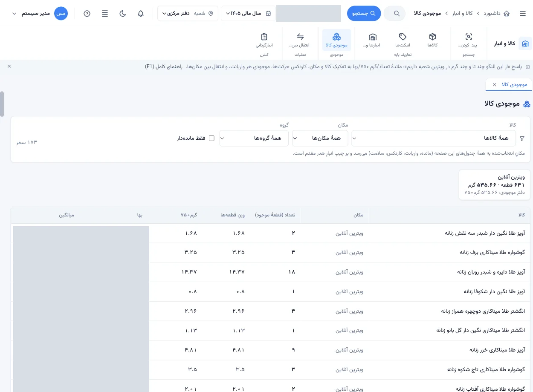Tick the فقط مانده‌دار checkbox
The width and height of the screenshot is (533, 392).
pos(211,138)
